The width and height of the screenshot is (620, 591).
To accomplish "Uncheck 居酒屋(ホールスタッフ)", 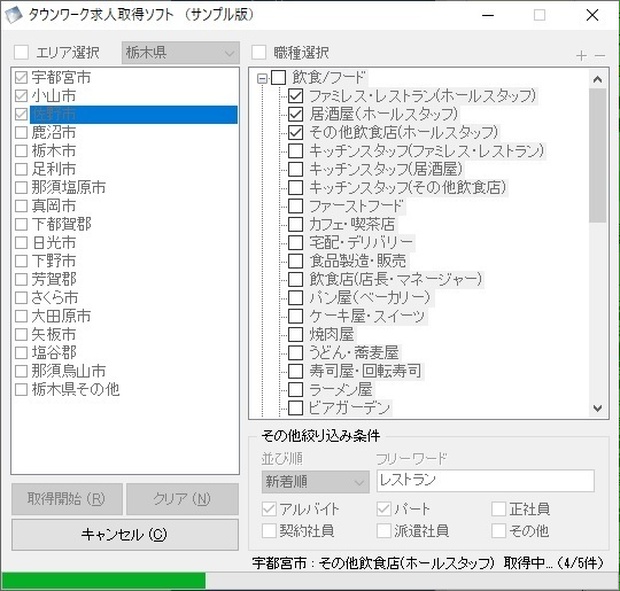I will pyautogui.click(x=296, y=114).
